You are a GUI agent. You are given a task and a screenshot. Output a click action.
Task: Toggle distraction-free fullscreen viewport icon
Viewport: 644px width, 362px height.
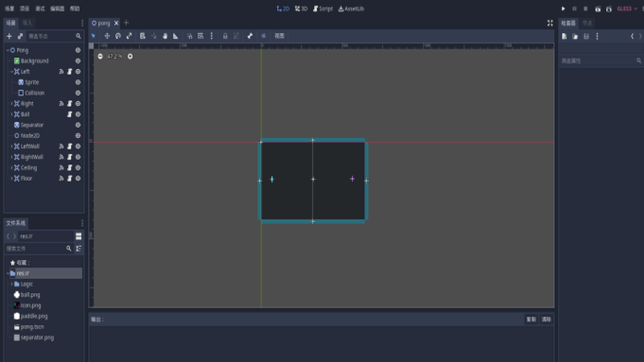[550, 23]
